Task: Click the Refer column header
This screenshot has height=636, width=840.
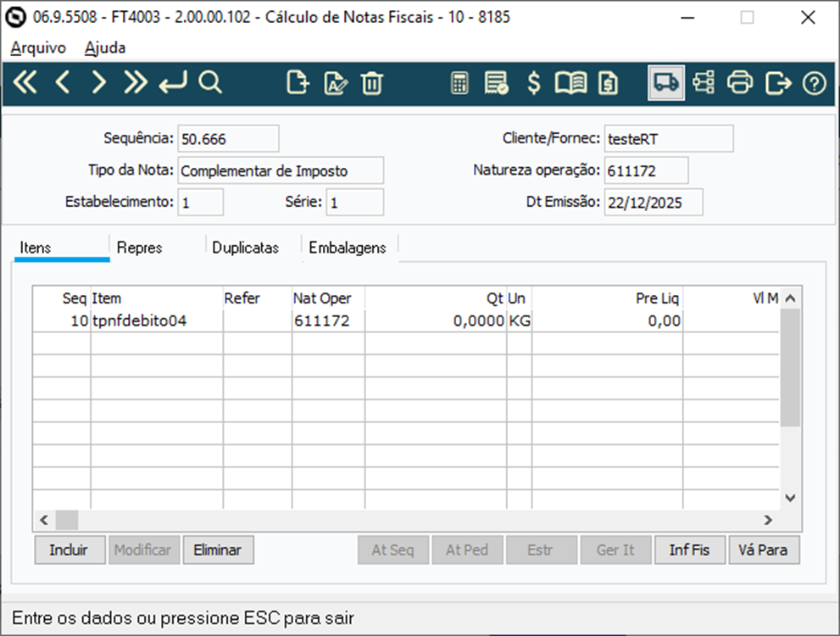Action: 257,298
